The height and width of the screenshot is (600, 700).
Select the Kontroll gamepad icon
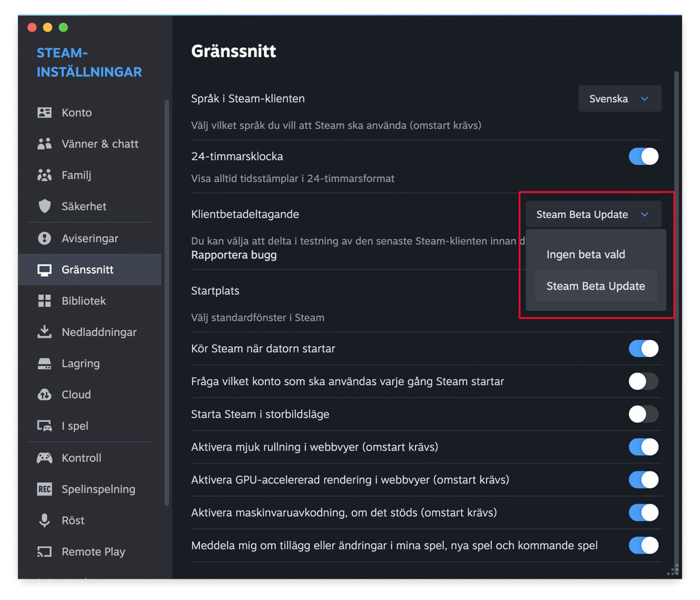tap(44, 458)
